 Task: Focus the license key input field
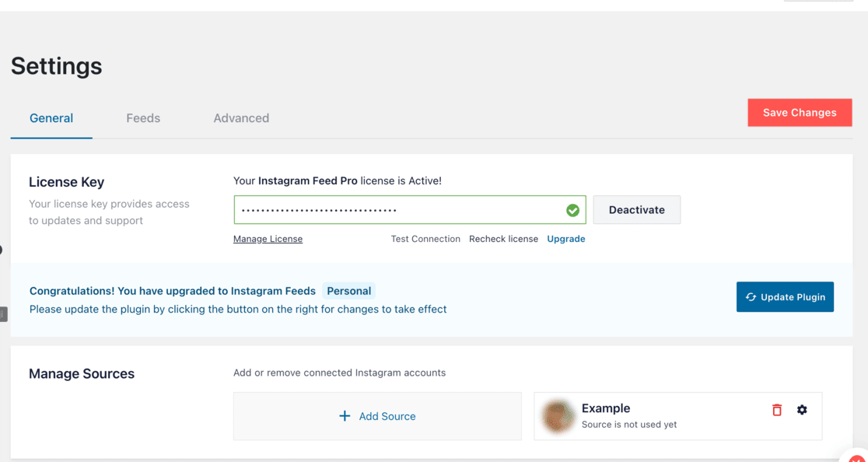point(397,210)
